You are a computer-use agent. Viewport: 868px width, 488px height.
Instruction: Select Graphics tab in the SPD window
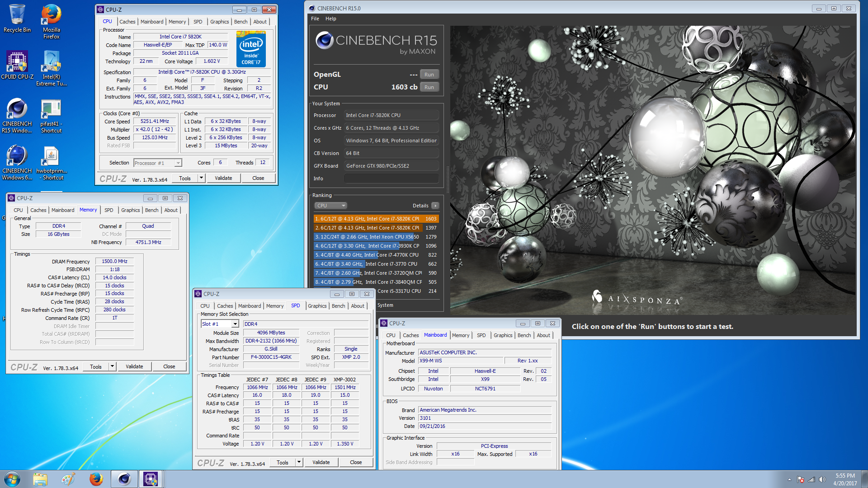coord(317,306)
